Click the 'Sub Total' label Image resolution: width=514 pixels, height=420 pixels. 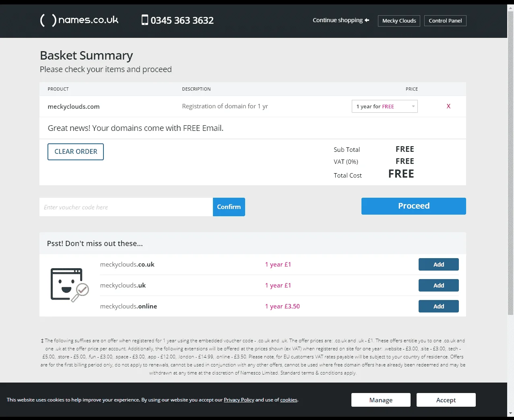[x=347, y=150]
